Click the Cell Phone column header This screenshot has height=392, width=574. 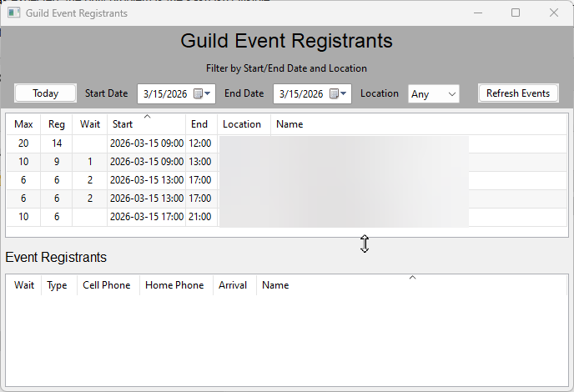coord(107,285)
